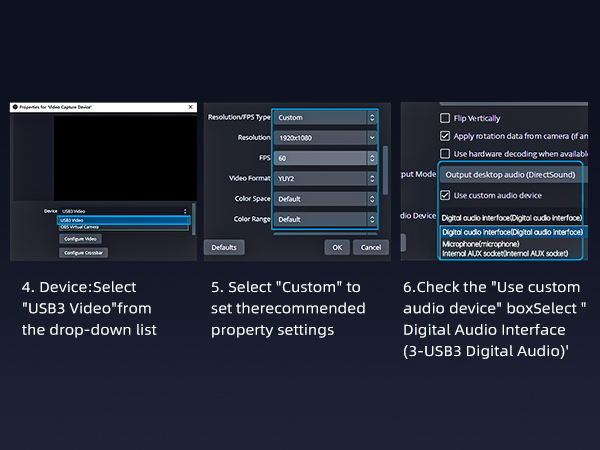Image resolution: width=600 pixels, height=450 pixels.
Task: Open the Audio Device dropdown field
Action: click(x=512, y=216)
